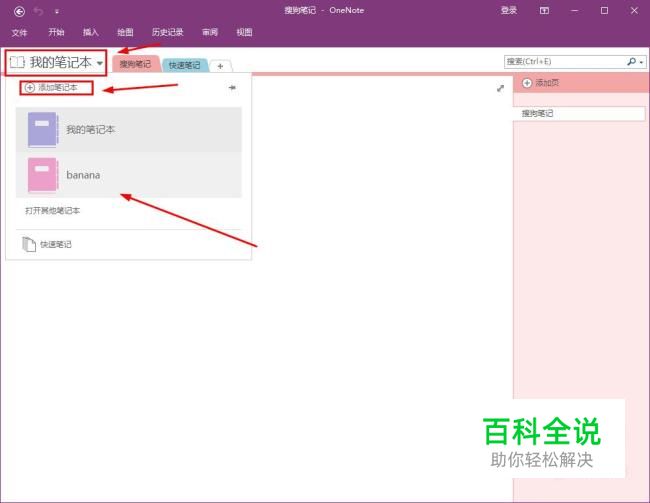Image resolution: width=650 pixels, height=503 pixels.
Task: Open the 视图 ribbon tab
Action: (x=244, y=32)
